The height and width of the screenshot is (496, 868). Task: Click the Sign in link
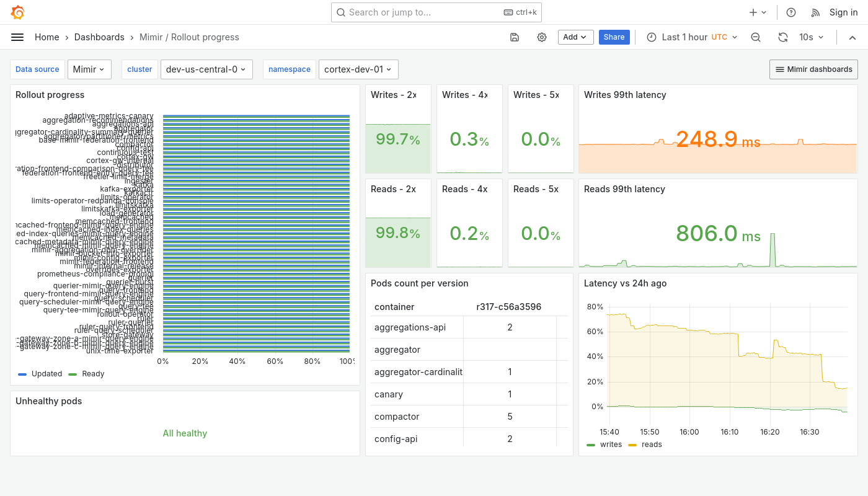(843, 12)
